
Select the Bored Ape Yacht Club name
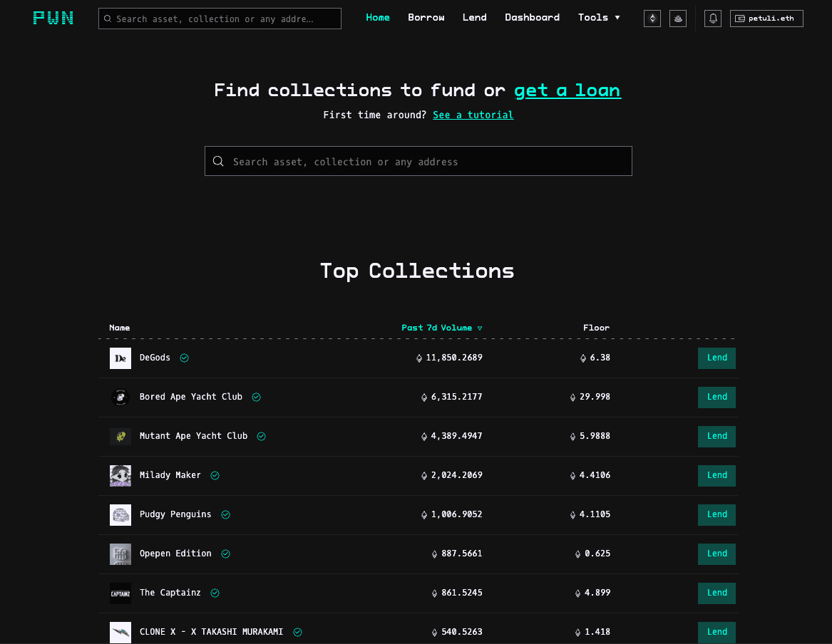coord(191,397)
